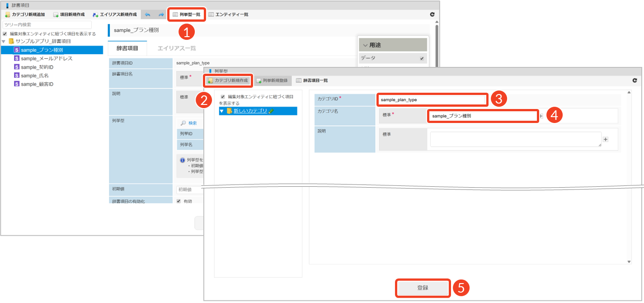Click 列挙新規登録 in the 列挙型 toolbar

pyautogui.click(x=272, y=80)
